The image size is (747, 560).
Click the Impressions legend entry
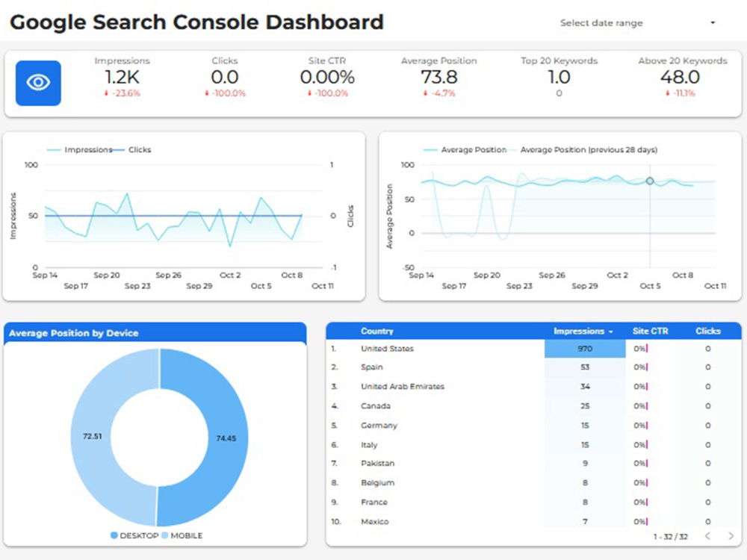[x=80, y=149]
